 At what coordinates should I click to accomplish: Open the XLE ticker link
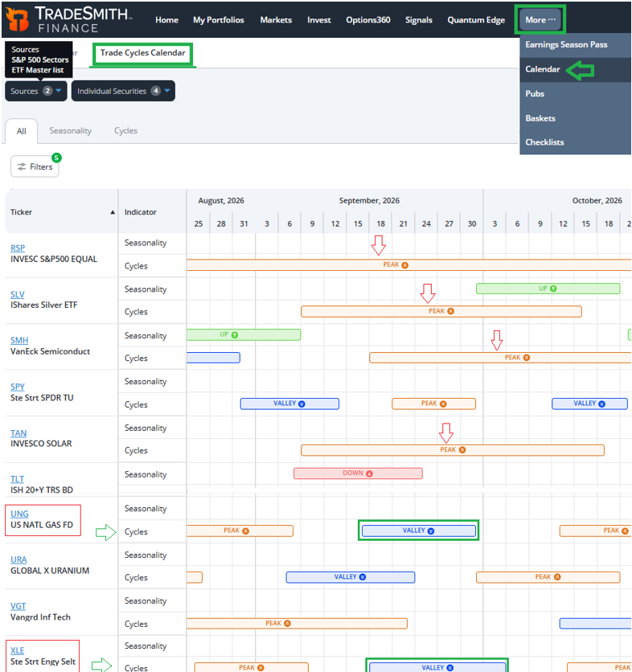click(x=17, y=650)
